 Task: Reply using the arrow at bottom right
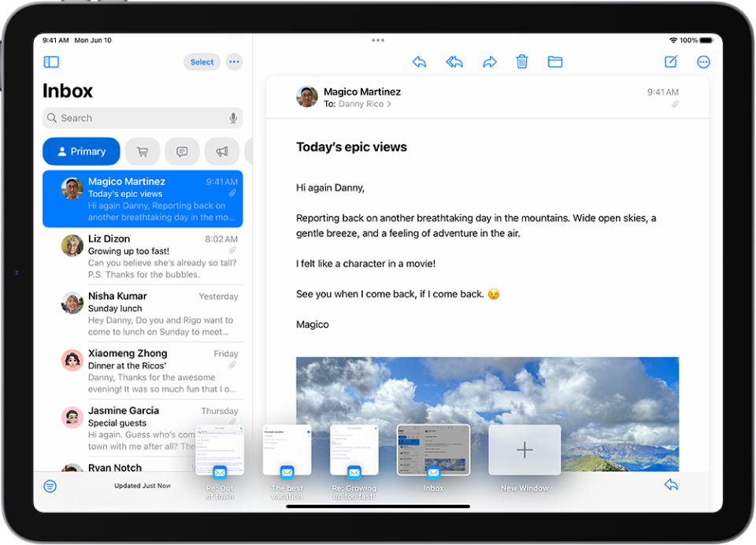(x=671, y=486)
